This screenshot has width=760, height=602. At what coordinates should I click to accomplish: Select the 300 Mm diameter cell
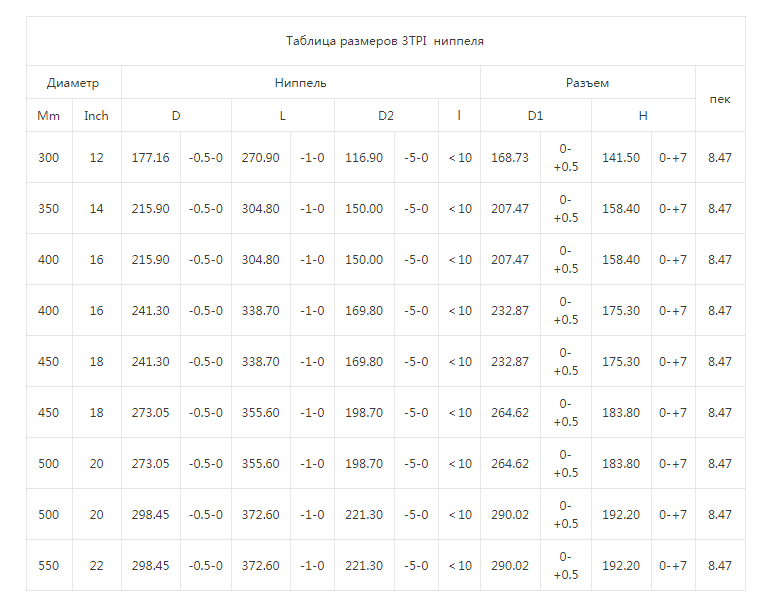click(x=49, y=158)
